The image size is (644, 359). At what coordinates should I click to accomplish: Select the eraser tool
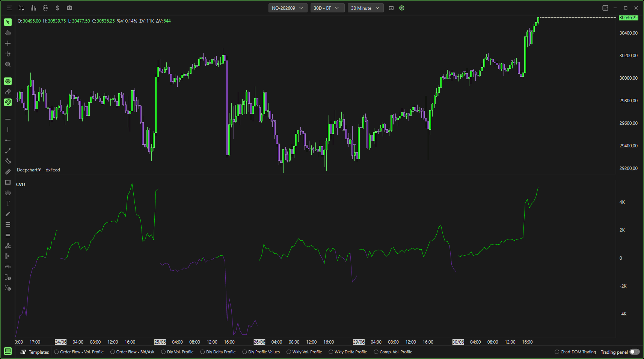tap(8, 92)
